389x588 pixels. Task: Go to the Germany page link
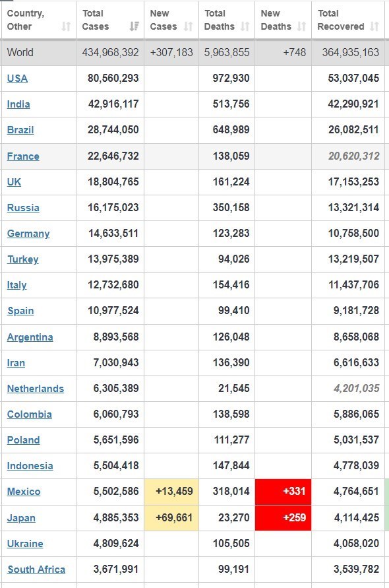pyautogui.click(x=28, y=233)
